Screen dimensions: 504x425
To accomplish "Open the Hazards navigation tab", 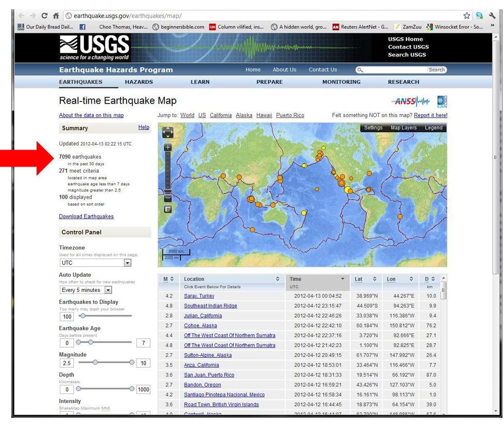I will pos(139,82).
